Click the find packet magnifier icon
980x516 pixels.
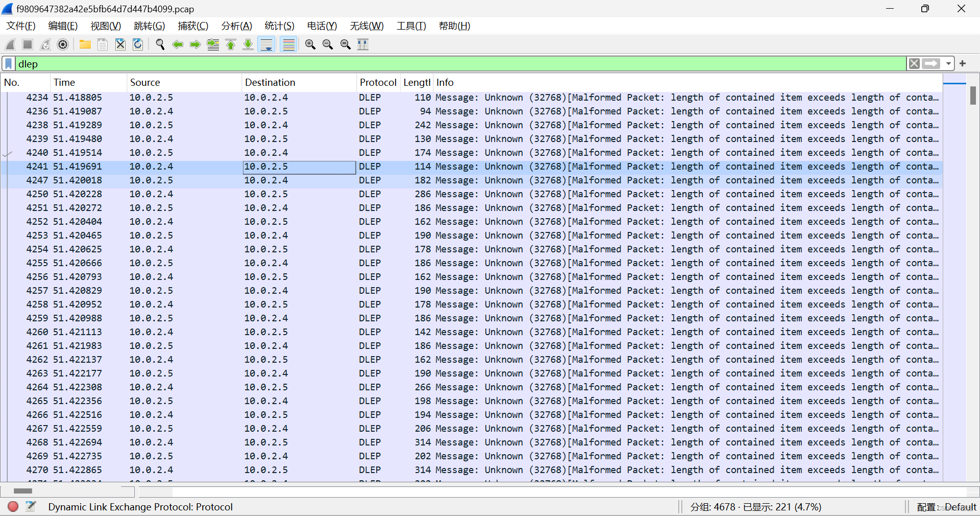pos(160,44)
